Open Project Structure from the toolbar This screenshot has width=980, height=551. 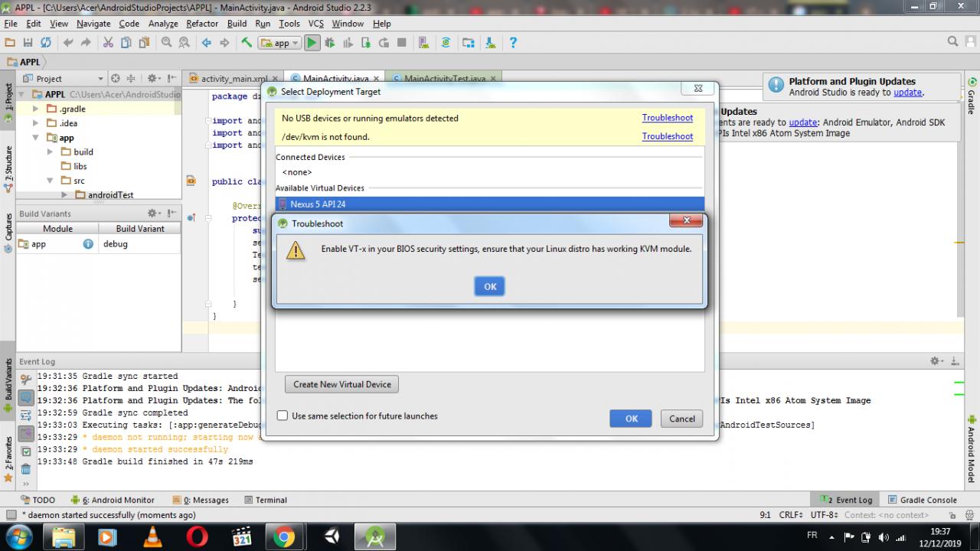[468, 43]
